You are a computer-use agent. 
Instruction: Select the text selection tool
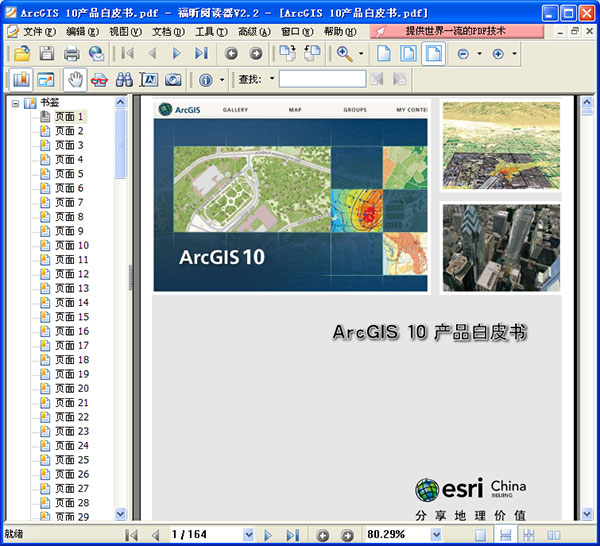click(148, 80)
